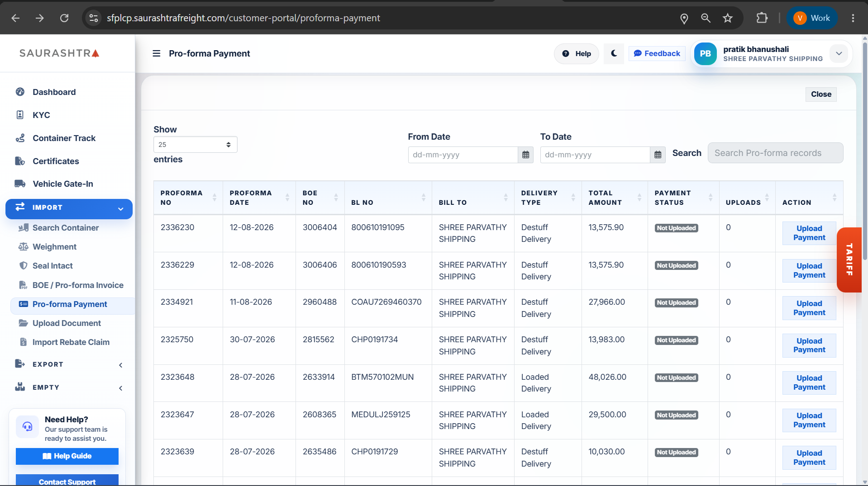Open the Feedback link
This screenshot has width=868, height=486.
[x=657, y=53]
